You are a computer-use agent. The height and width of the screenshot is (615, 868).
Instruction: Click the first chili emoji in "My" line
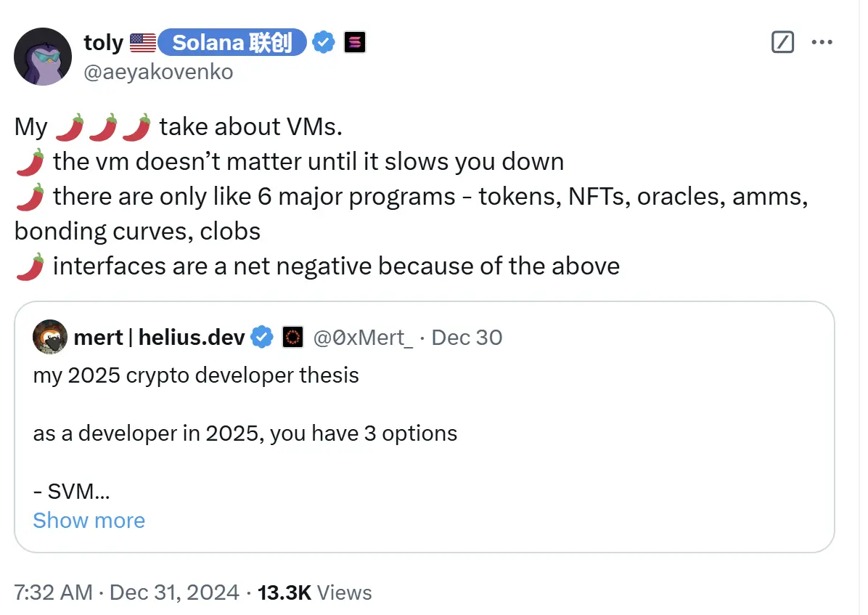point(69,127)
